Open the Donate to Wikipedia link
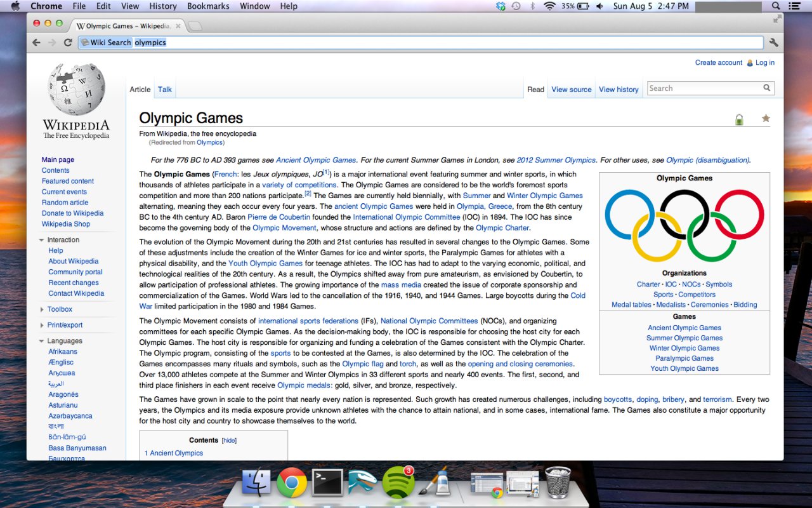Viewport: 812px width, 508px height. click(72, 213)
